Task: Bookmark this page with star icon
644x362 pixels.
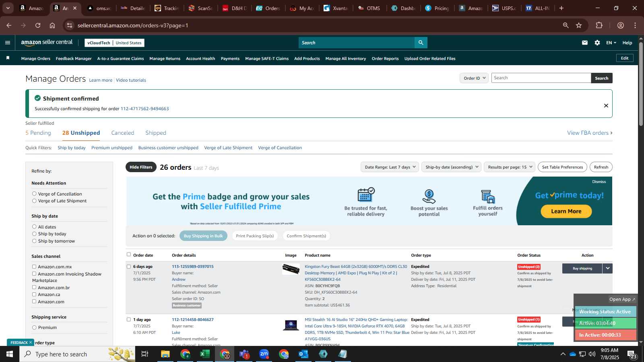Action: [x=579, y=25]
